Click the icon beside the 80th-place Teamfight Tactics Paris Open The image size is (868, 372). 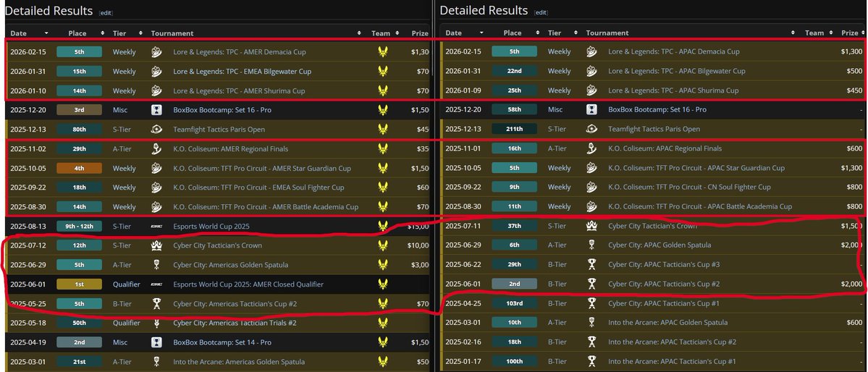point(156,130)
